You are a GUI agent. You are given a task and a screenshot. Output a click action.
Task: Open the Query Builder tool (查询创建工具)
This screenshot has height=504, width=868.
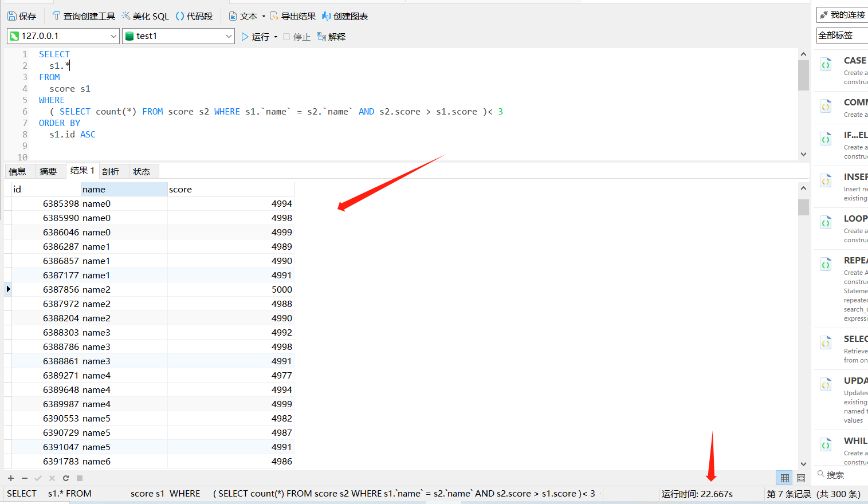tap(84, 16)
